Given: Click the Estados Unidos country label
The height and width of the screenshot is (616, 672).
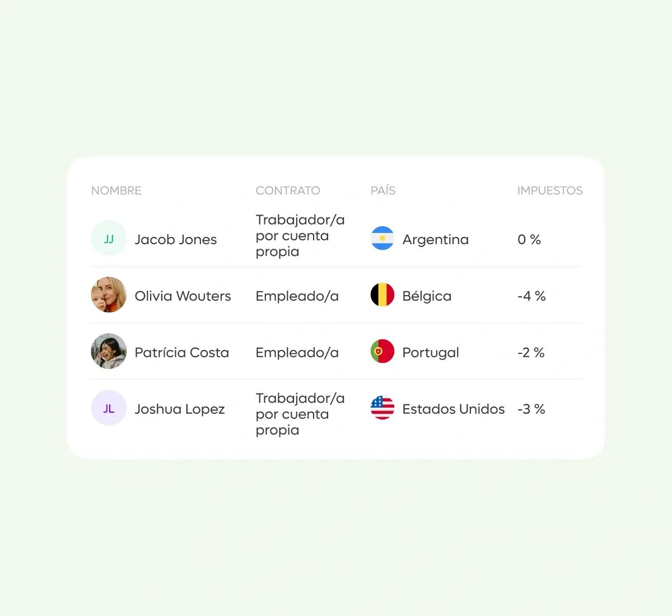Looking at the screenshot, I should point(454,409).
